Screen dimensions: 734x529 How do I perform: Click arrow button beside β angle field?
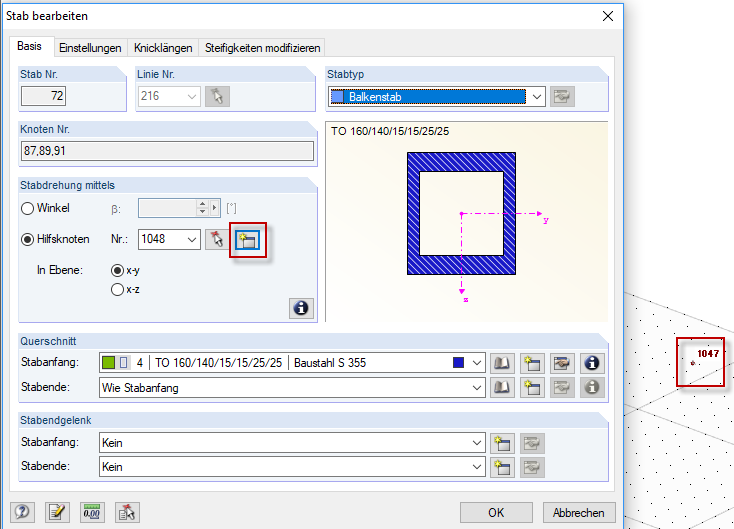(215, 208)
